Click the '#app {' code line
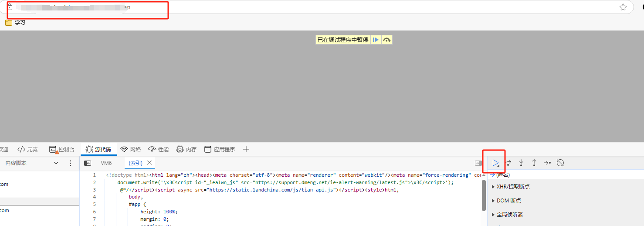 point(137,204)
